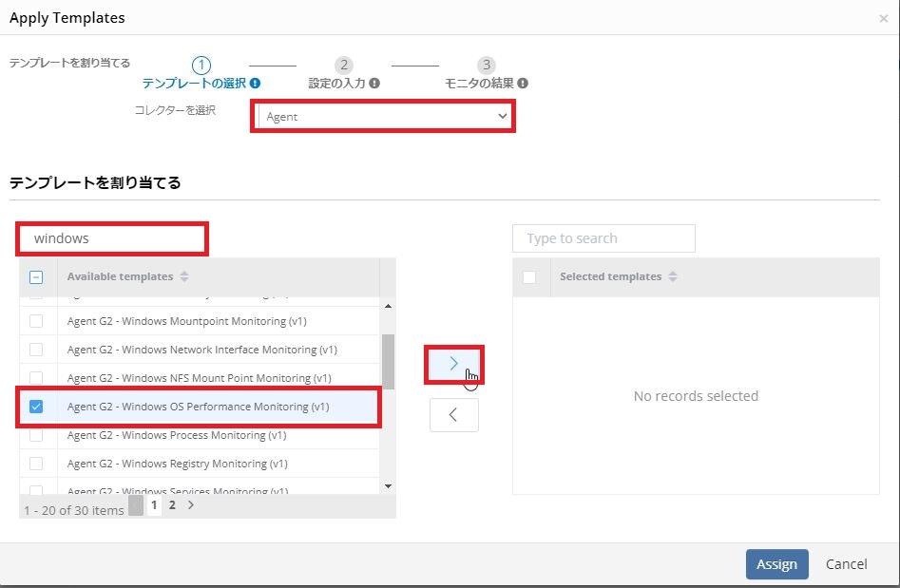Open the コレクターを選択 Agent dropdown

(x=383, y=117)
